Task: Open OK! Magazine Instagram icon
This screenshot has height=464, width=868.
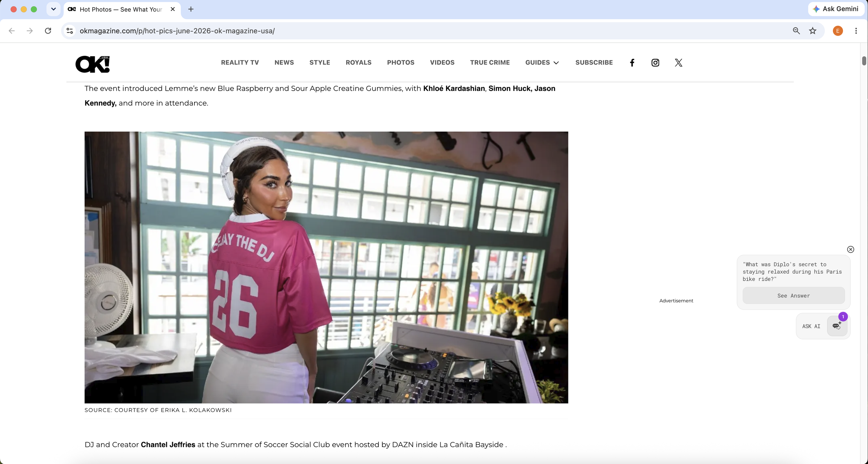Action: point(655,63)
